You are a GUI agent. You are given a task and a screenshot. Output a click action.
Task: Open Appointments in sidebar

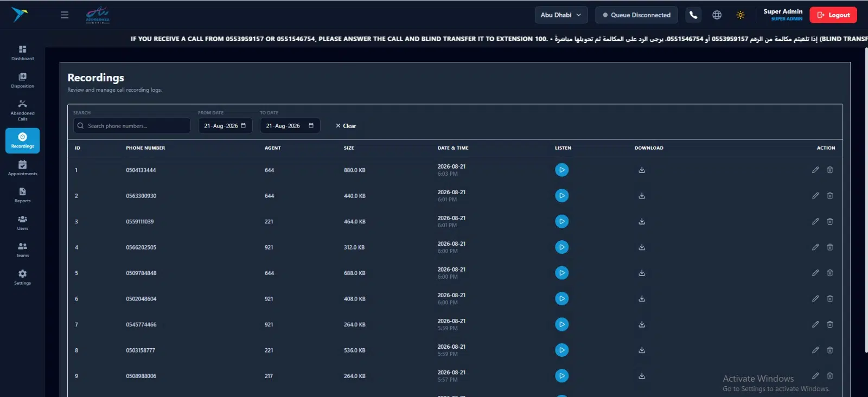22,168
